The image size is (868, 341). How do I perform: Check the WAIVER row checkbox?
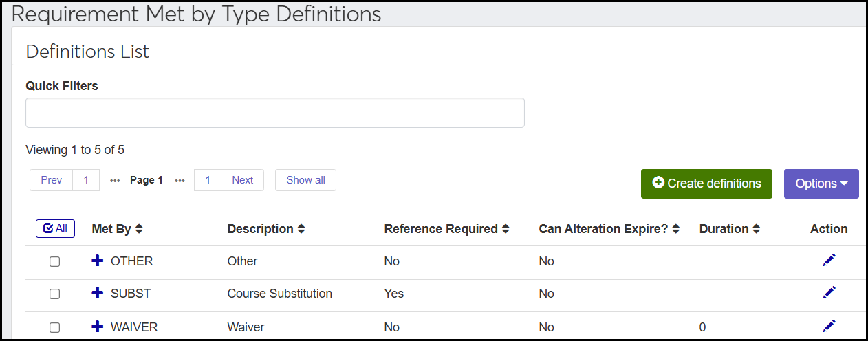click(x=55, y=327)
